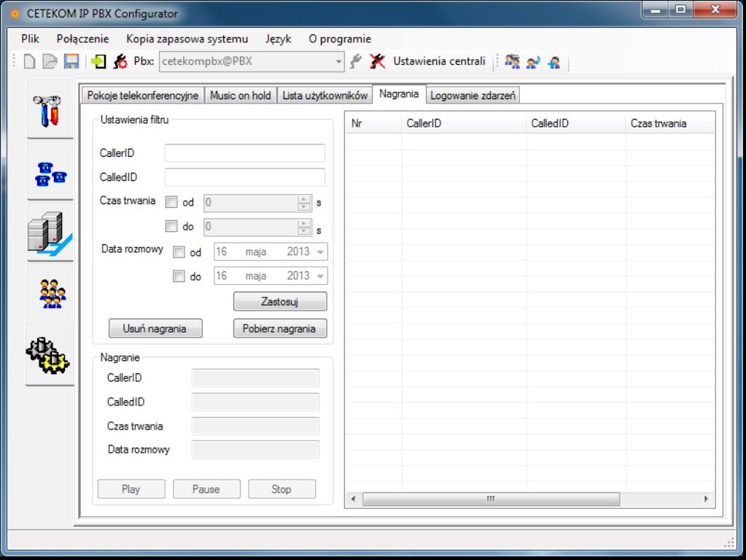
Task: Open the people group sidebar section
Action: [x=50, y=293]
